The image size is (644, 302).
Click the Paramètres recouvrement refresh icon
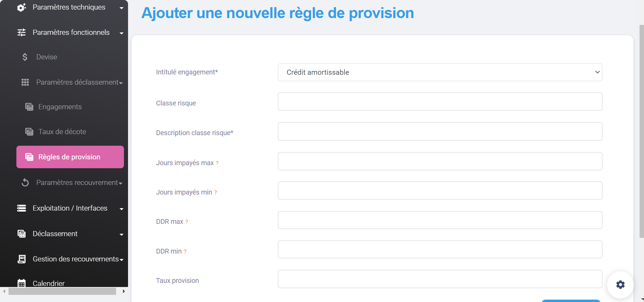tap(25, 183)
